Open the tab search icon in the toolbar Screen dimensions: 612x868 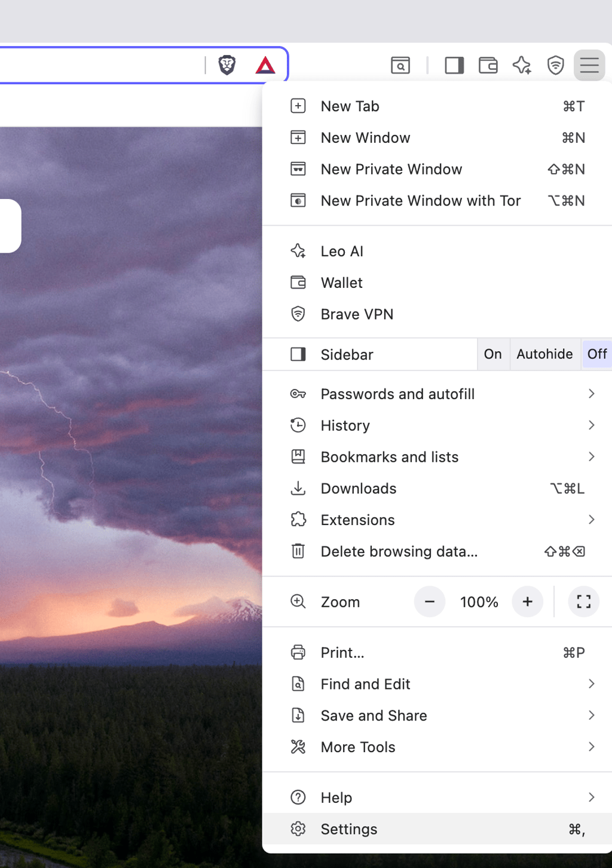click(400, 65)
